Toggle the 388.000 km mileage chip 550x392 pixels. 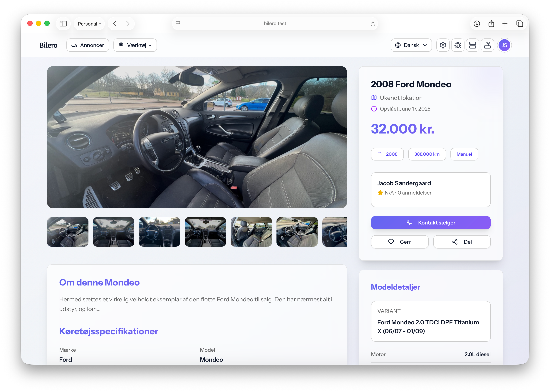(427, 154)
